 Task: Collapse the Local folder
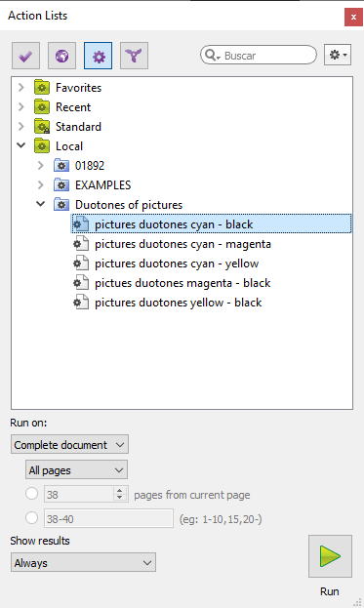tap(21, 145)
